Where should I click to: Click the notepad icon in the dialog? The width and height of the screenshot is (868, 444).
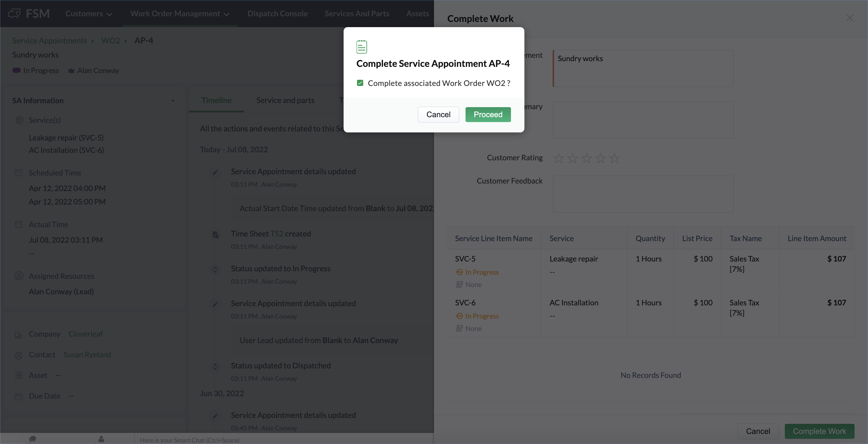click(362, 47)
